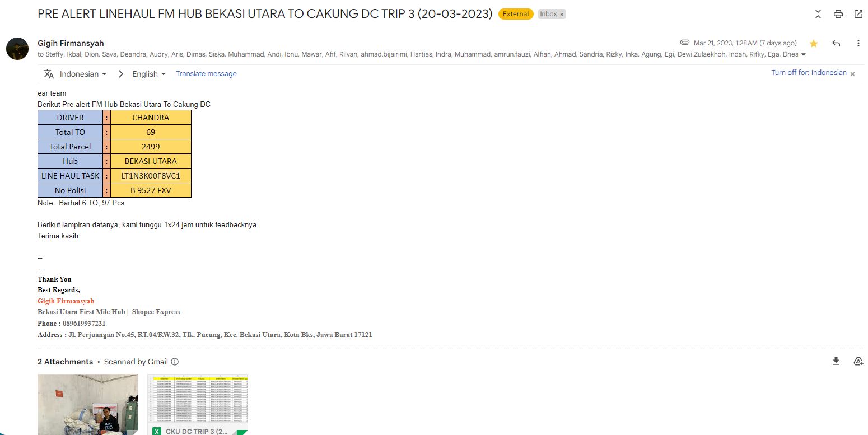Open the CKU DC TRIP 3 spreadsheet attachment
This screenshot has height=435, width=868.
[197, 404]
